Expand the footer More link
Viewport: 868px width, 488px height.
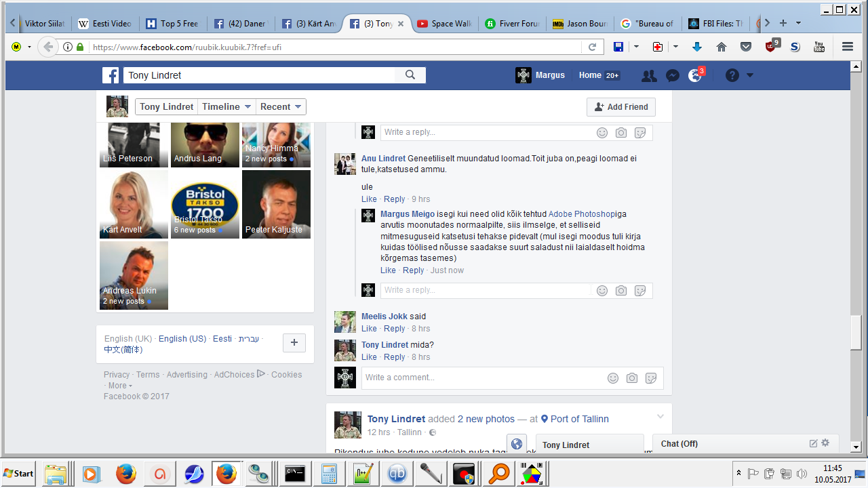120,386
